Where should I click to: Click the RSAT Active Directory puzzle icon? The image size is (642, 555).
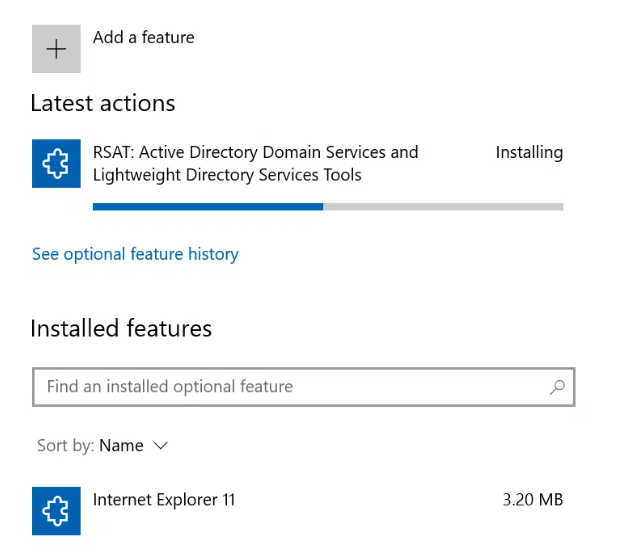[x=56, y=163]
